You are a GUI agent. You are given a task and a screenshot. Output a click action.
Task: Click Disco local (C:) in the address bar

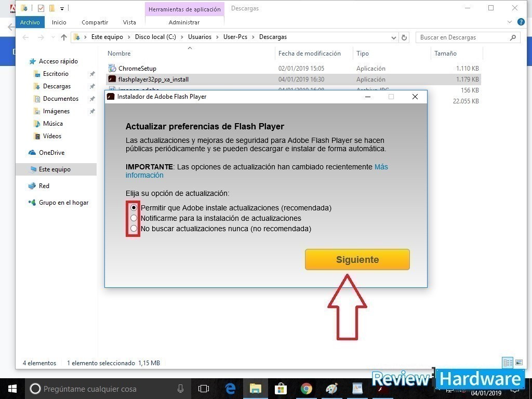(155, 37)
